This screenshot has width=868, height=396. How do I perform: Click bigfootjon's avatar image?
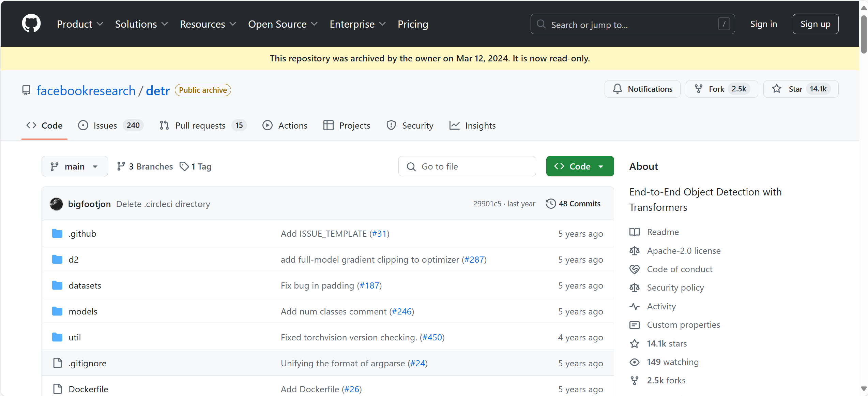point(56,204)
